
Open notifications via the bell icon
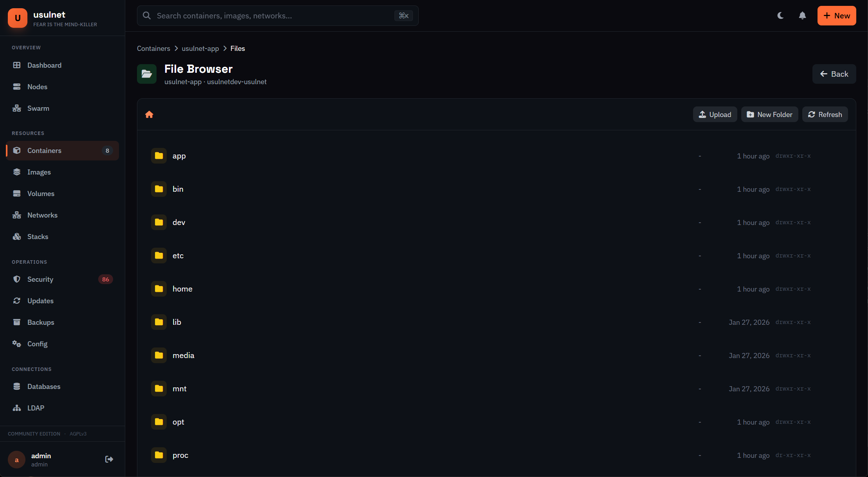802,16
